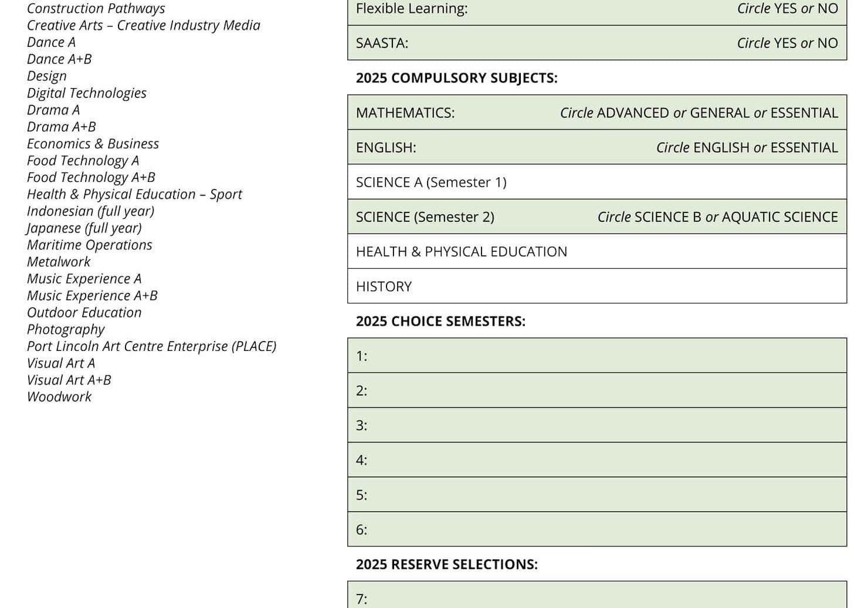Image resolution: width=868 pixels, height=608 pixels.
Task: Select the Choice Semester 1 field
Action: [597, 355]
